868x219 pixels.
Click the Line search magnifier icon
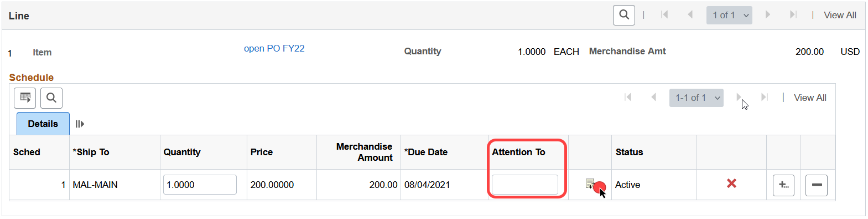(x=623, y=15)
